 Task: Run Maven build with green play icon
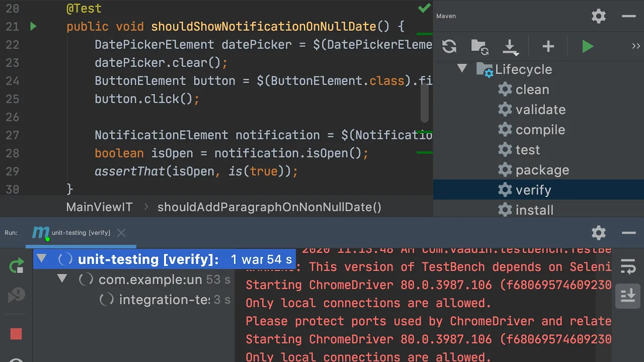pos(587,47)
